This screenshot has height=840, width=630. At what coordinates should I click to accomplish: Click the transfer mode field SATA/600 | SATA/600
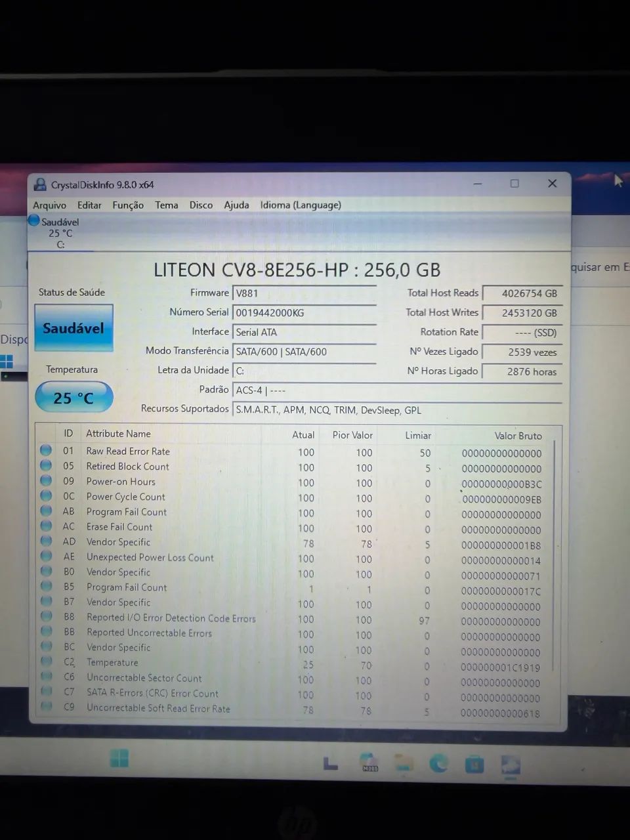[304, 352]
